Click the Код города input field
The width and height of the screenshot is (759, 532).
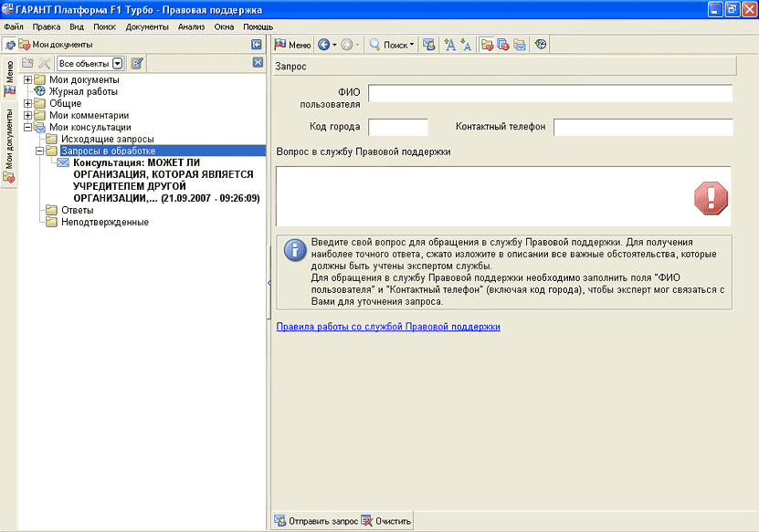click(x=398, y=127)
